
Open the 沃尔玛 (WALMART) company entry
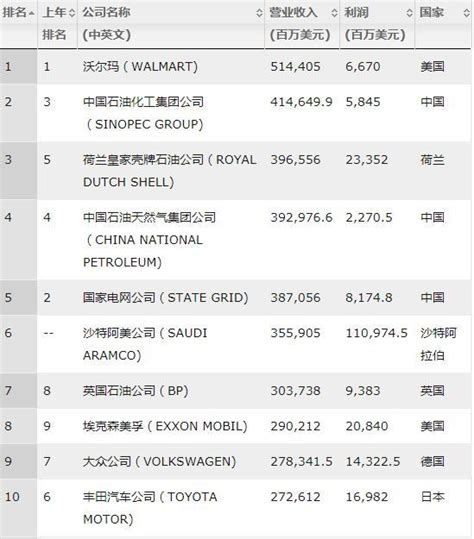[x=140, y=66]
